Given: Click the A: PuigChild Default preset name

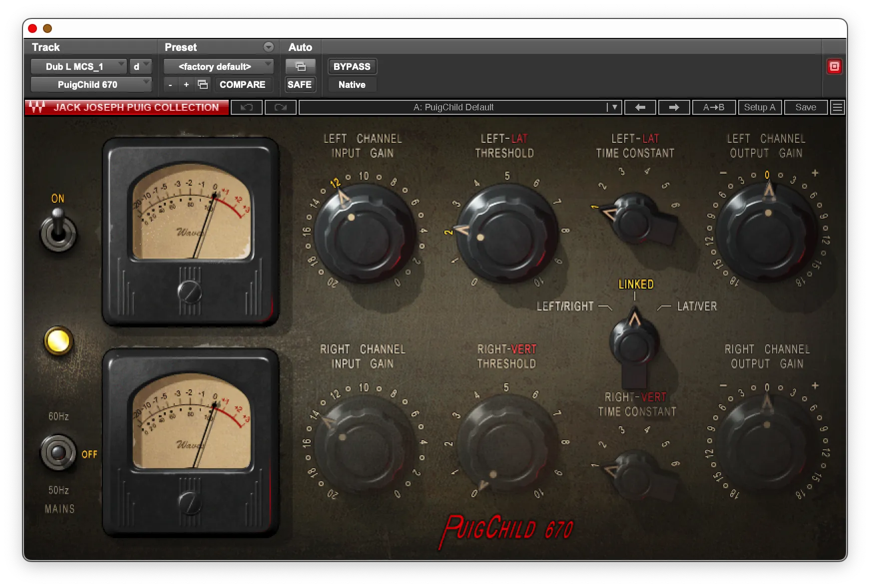Looking at the screenshot, I should click(453, 107).
